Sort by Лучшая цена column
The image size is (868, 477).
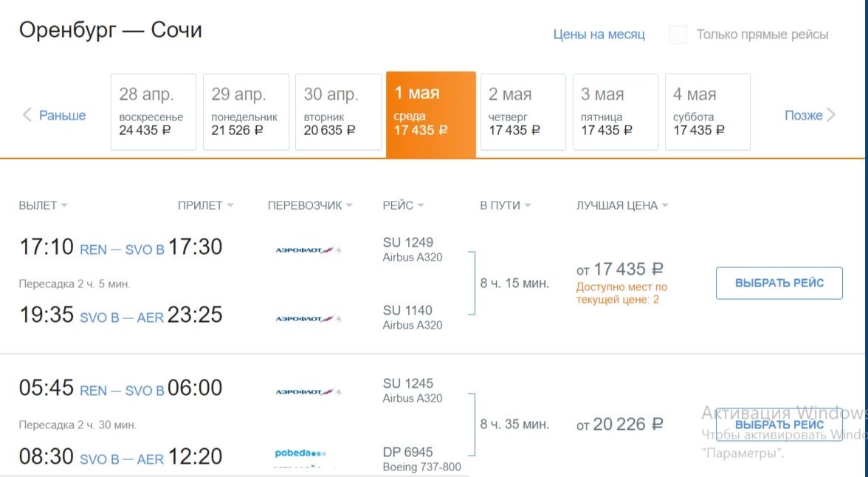click(621, 205)
